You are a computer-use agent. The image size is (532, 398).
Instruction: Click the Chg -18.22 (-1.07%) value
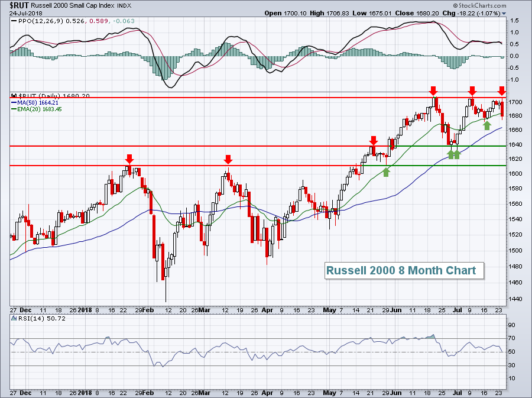pos(471,13)
